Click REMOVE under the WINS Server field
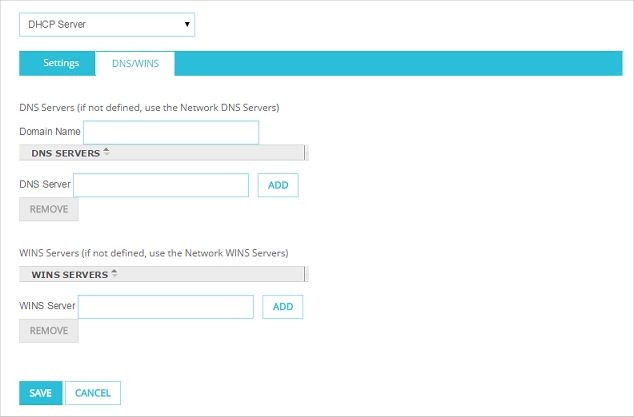This screenshot has height=417, width=634. pos(49,330)
